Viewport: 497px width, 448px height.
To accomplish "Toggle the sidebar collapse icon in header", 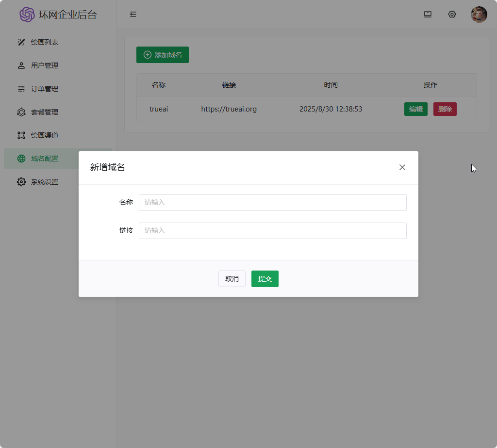I will (x=133, y=15).
